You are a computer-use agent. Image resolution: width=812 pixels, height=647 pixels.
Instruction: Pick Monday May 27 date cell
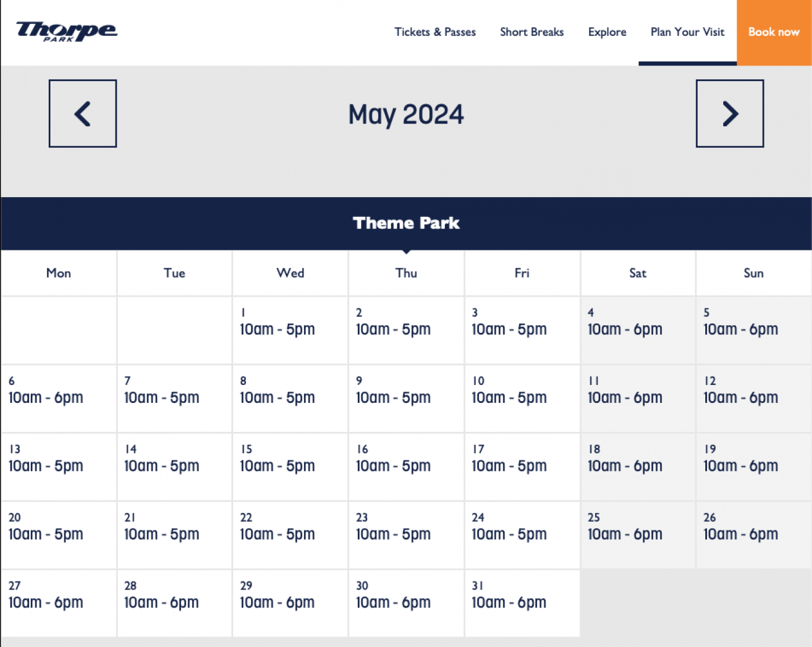pyautogui.click(x=59, y=603)
